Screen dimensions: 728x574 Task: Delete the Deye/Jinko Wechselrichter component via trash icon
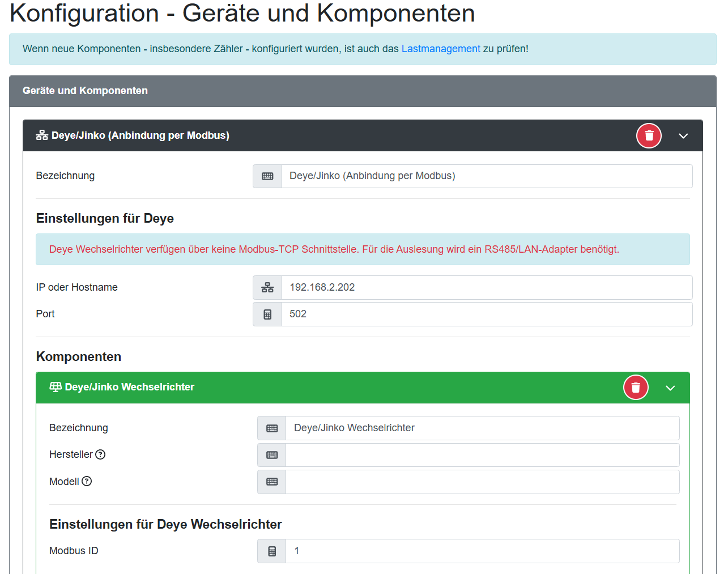[636, 387]
